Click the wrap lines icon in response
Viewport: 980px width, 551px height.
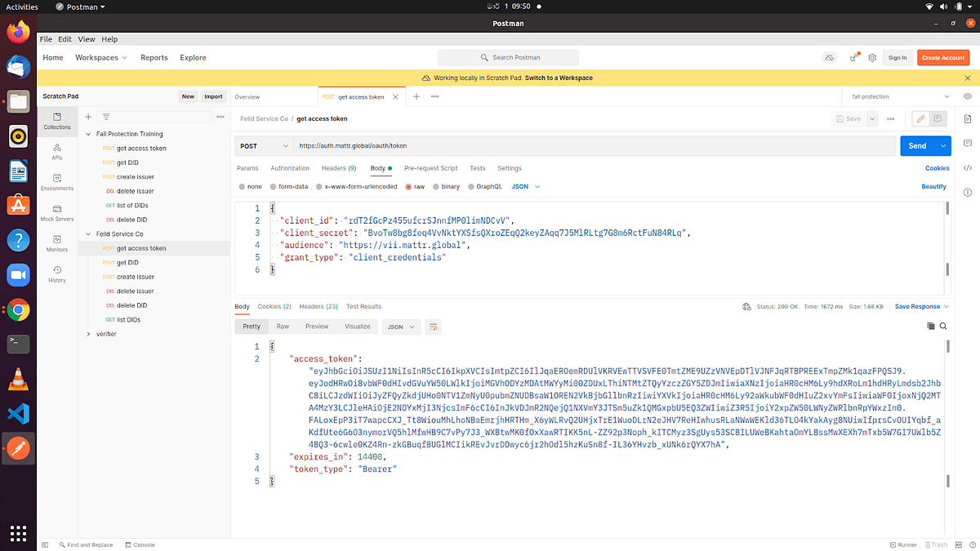click(x=434, y=327)
